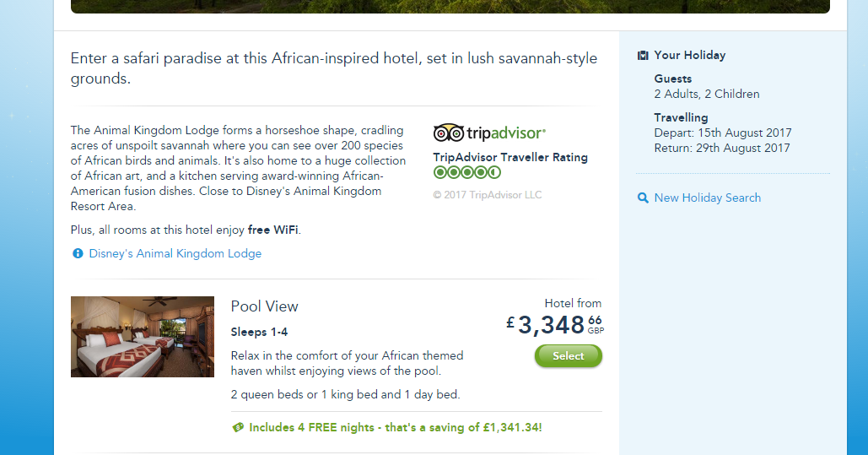Click the green TripAdvisor rating bubbles
This screenshot has height=455, width=868.
coord(466,172)
